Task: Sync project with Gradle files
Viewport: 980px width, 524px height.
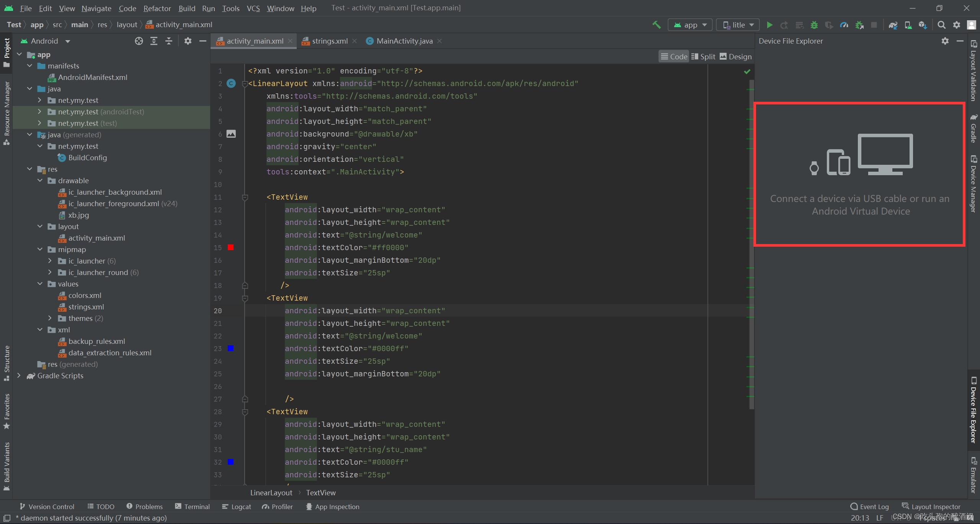Action: click(x=893, y=24)
